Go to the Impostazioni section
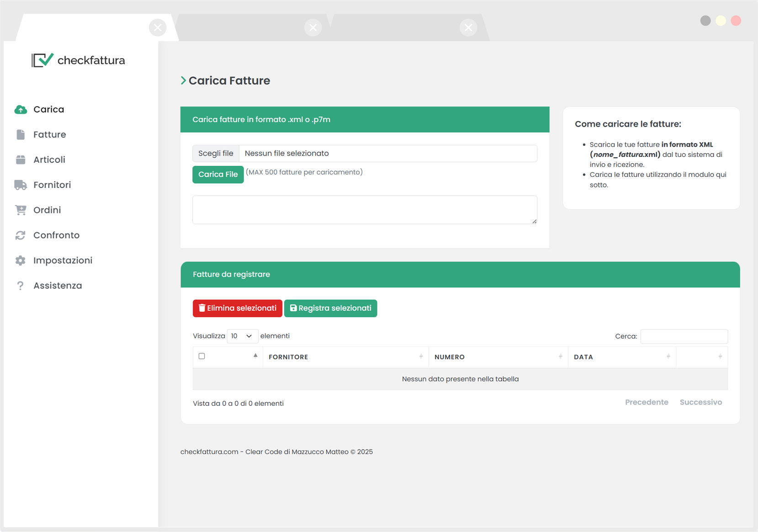The image size is (758, 532). point(63,260)
